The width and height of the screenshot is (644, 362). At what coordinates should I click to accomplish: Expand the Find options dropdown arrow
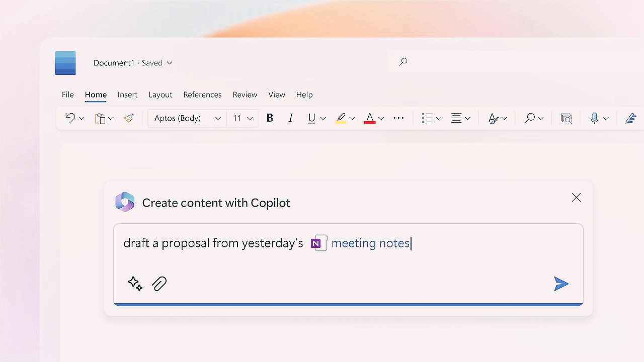[541, 119]
